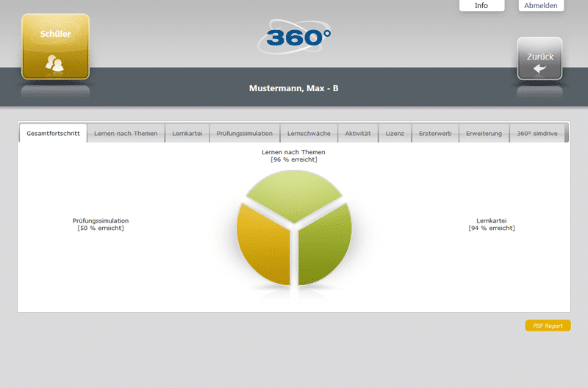Click the light green top pie segment

293,193
